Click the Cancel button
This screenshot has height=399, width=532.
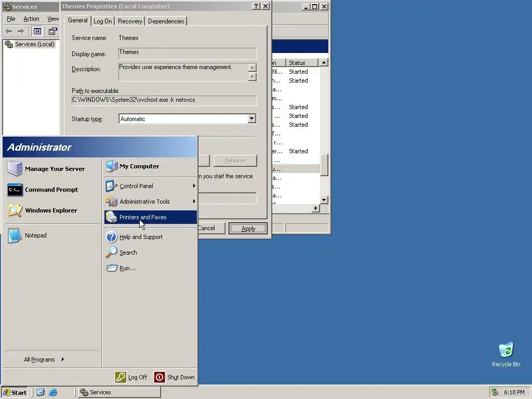(x=211, y=228)
